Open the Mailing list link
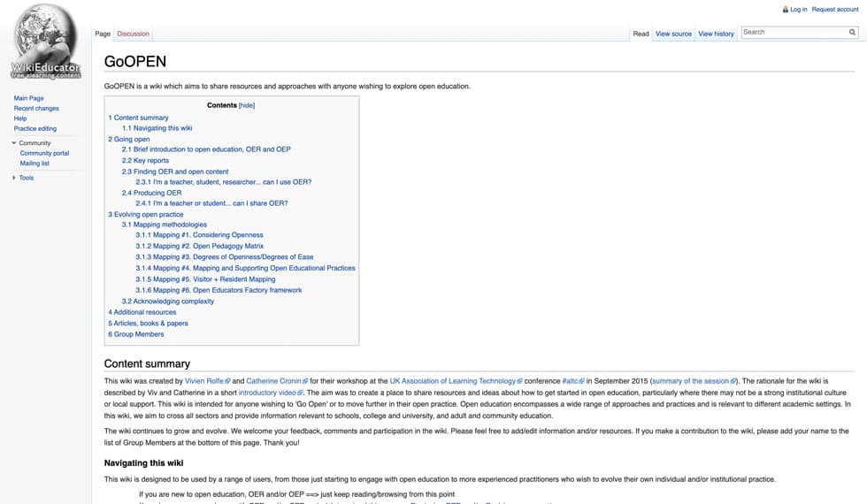 [x=35, y=164]
